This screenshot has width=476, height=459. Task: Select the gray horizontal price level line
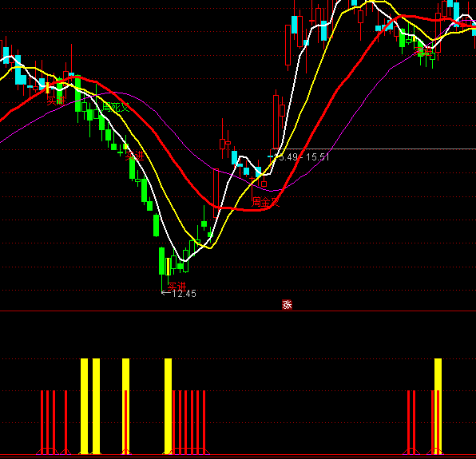pos(374,149)
